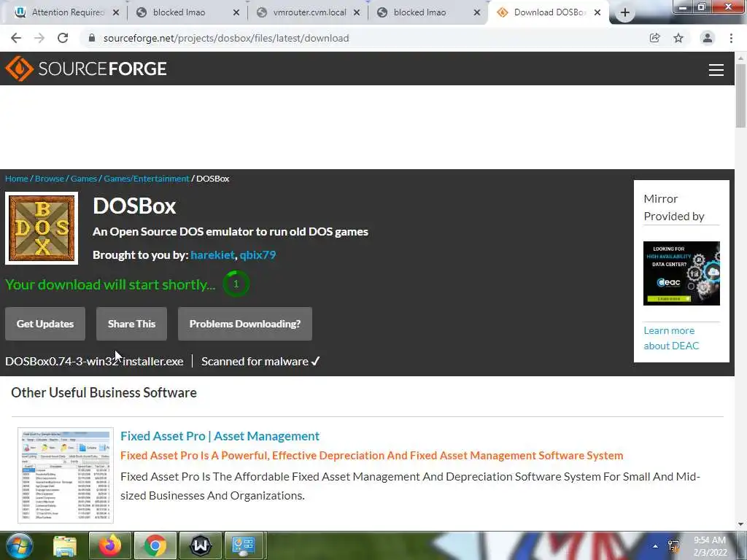Open harekiet's profile link
This screenshot has height=560, width=747.
pyautogui.click(x=212, y=254)
